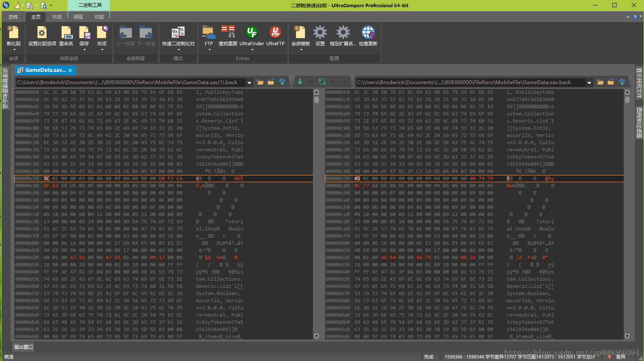Click reload folder icon for left pane
Image resolution: width=644 pixels, height=361 pixels.
click(271, 82)
